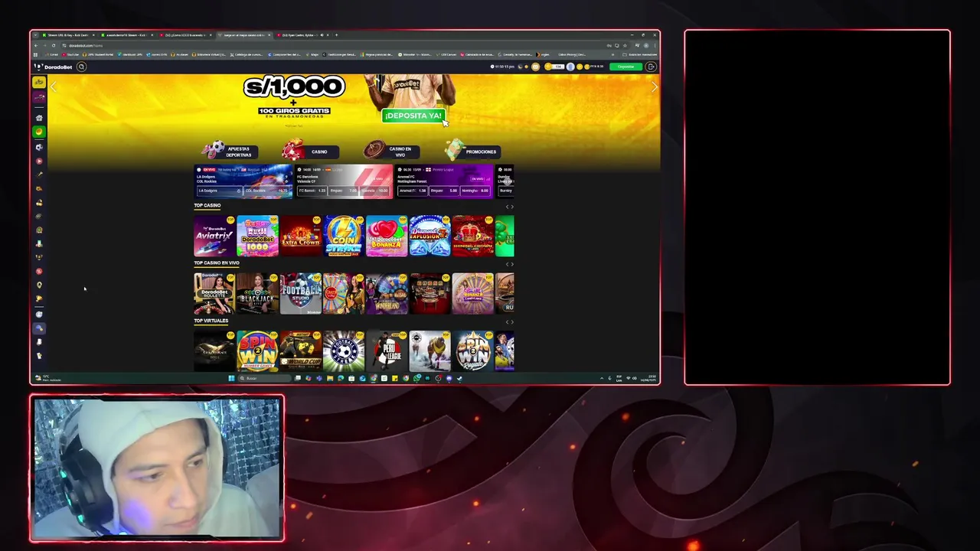The width and height of the screenshot is (980, 551).
Task: Open the Blackjack live game
Action: pos(257,293)
